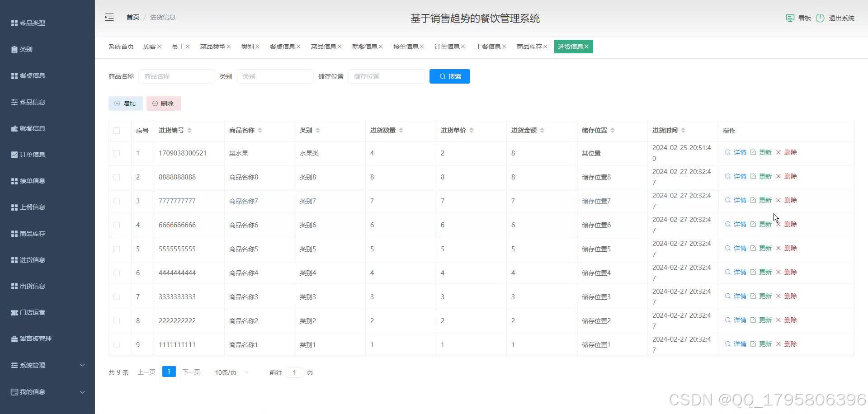Switch to the 订单信息 tab

pos(447,47)
